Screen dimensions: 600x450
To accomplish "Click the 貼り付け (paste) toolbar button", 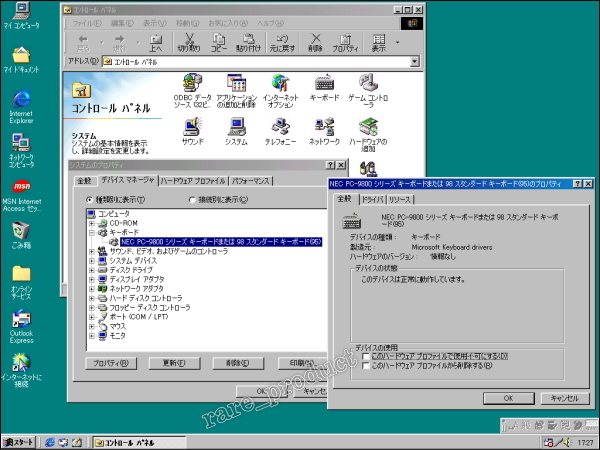I will [248, 42].
